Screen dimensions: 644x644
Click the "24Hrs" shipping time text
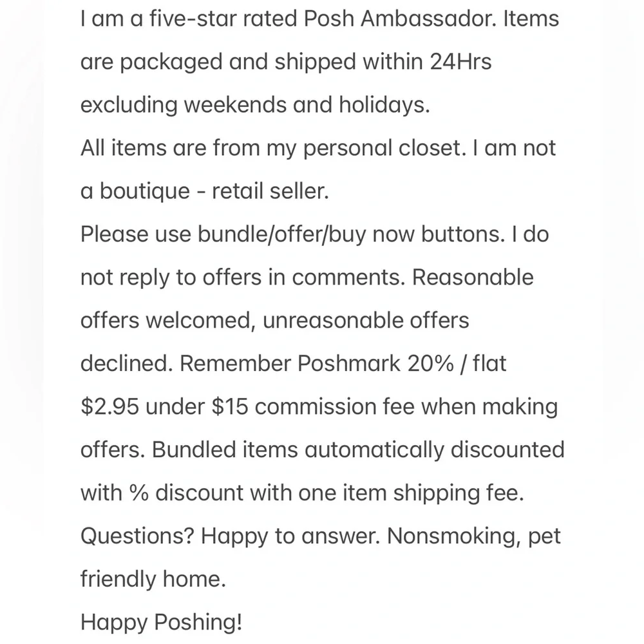[459, 62]
